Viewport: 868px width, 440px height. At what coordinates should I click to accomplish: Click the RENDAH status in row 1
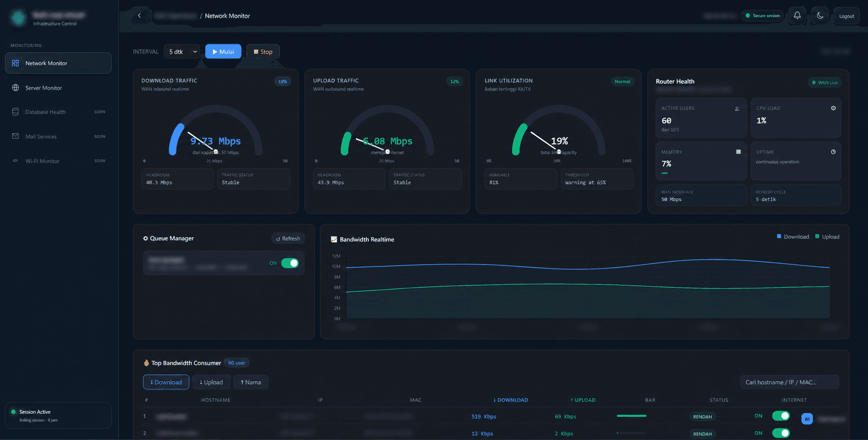(703, 417)
